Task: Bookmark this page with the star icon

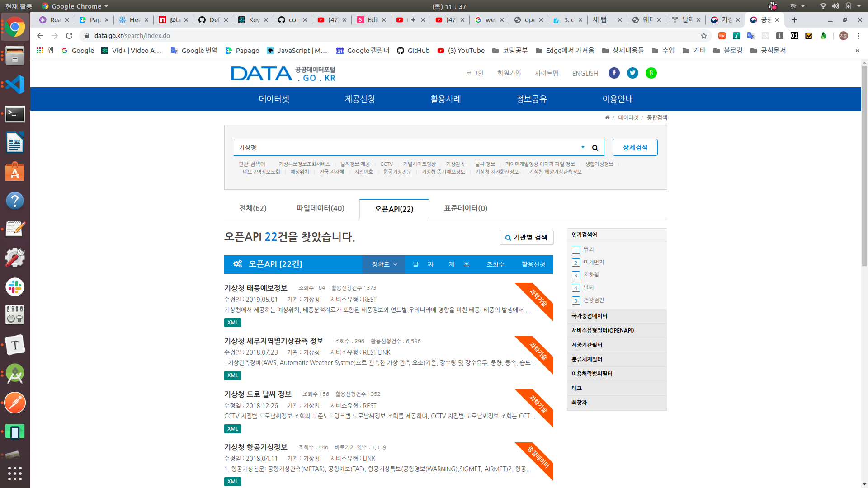Action: pyautogui.click(x=704, y=36)
